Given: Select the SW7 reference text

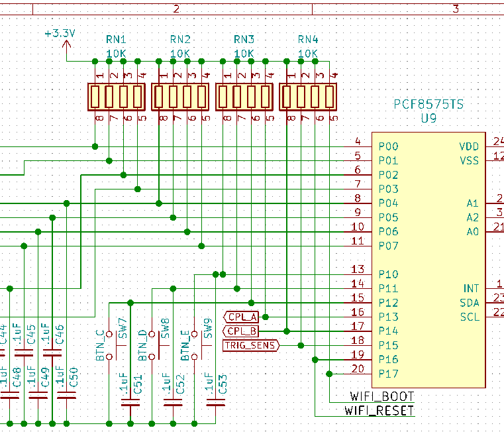Looking at the screenshot, I should [123, 328].
